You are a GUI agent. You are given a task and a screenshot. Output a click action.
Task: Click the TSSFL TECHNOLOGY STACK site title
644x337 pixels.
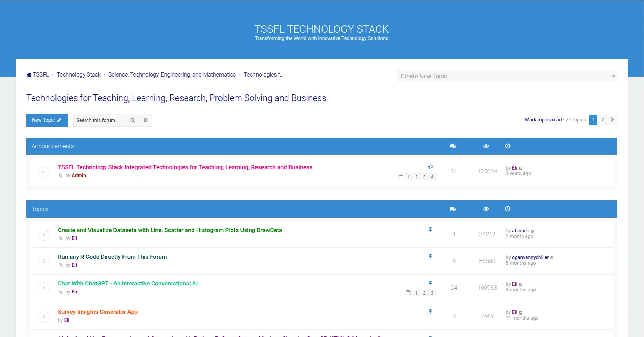tap(321, 29)
